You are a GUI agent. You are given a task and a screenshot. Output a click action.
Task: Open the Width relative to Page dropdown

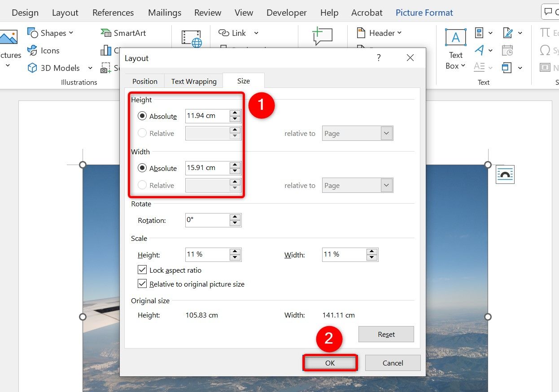386,185
